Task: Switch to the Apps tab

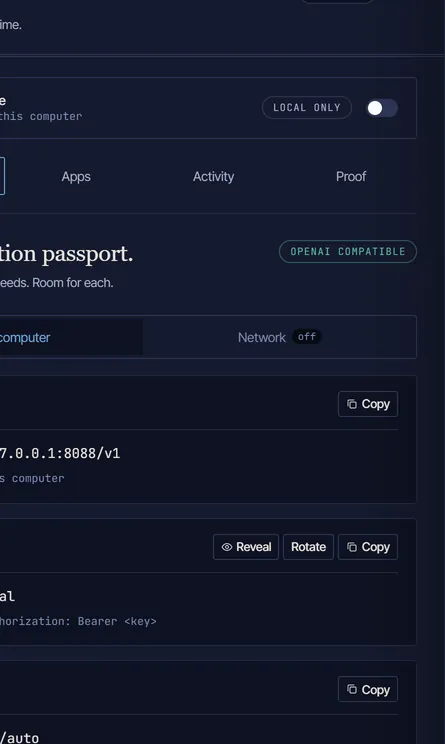Action: click(x=76, y=177)
